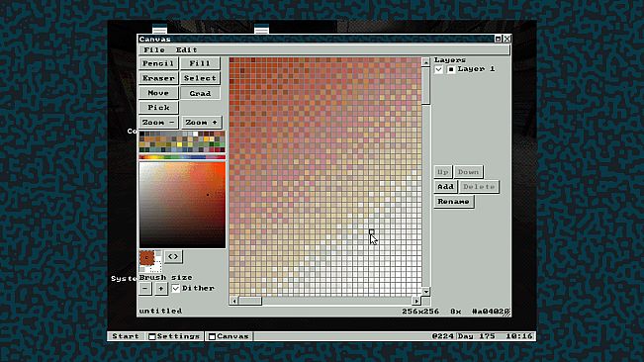Close the Canvas window
The width and height of the screenshot is (644, 362).
click(507, 39)
